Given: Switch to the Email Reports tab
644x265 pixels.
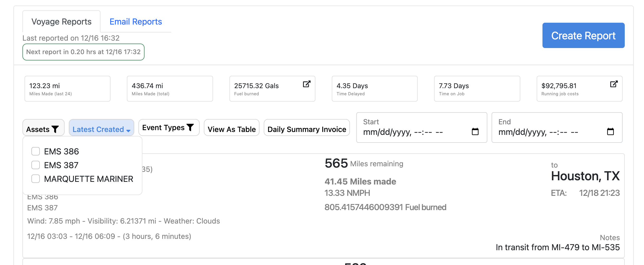Looking at the screenshot, I should [136, 22].
